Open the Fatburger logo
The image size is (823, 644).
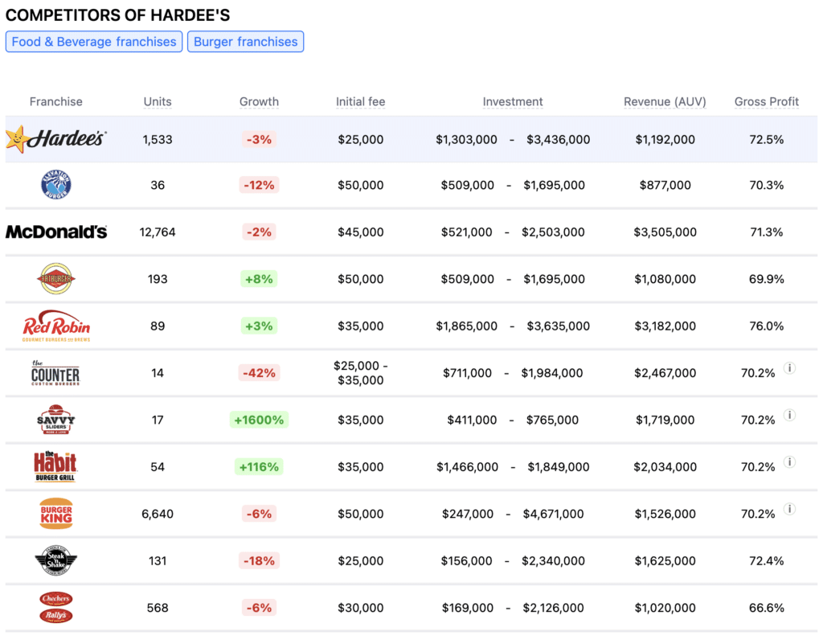point(56,279)
